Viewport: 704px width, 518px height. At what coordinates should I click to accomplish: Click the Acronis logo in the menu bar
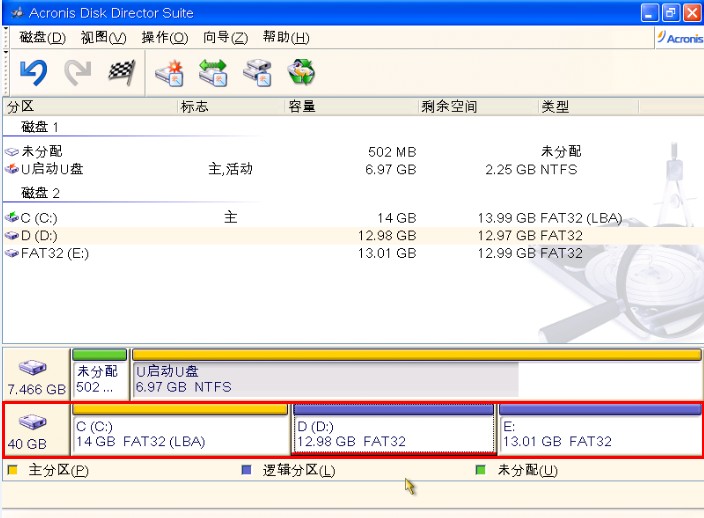[x=680, y=38]
